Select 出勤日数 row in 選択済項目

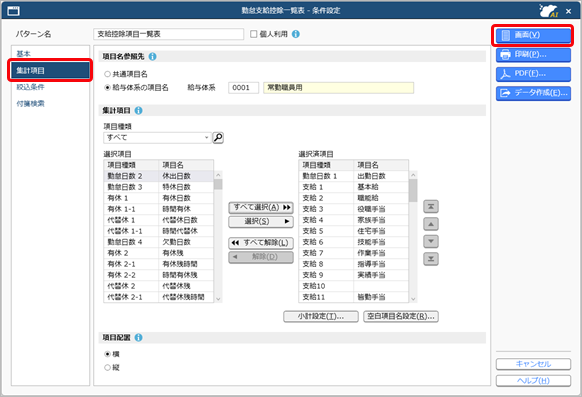353,176
